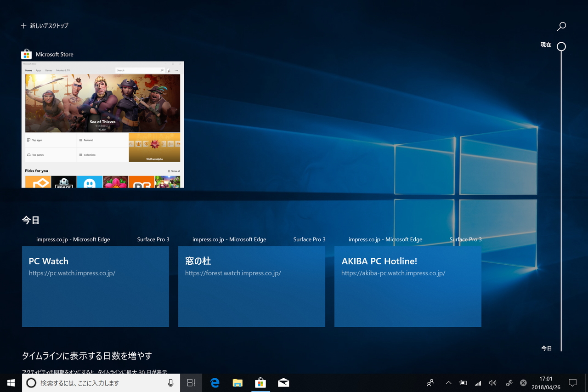Open the AKIBA PC Hotline! activity card
Viewport: 588px width, 392px height.
click(408, 287)
